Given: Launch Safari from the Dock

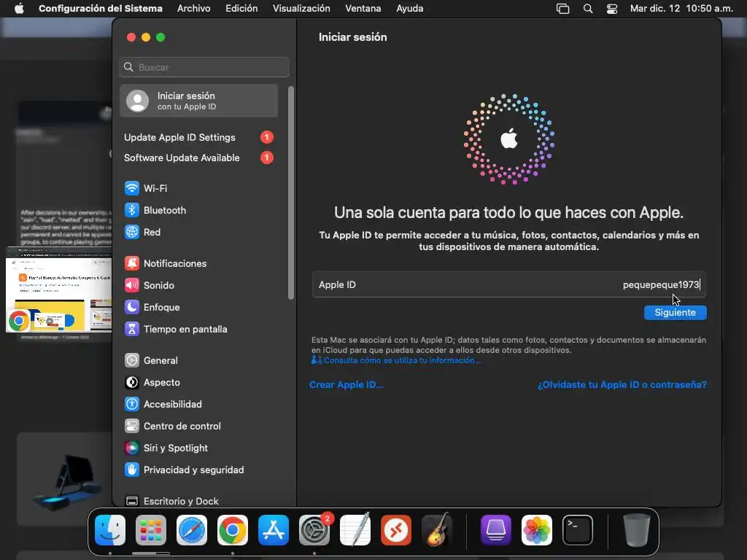Looking at the screenshot, I should pyautogui.click(x=192, y=530).
